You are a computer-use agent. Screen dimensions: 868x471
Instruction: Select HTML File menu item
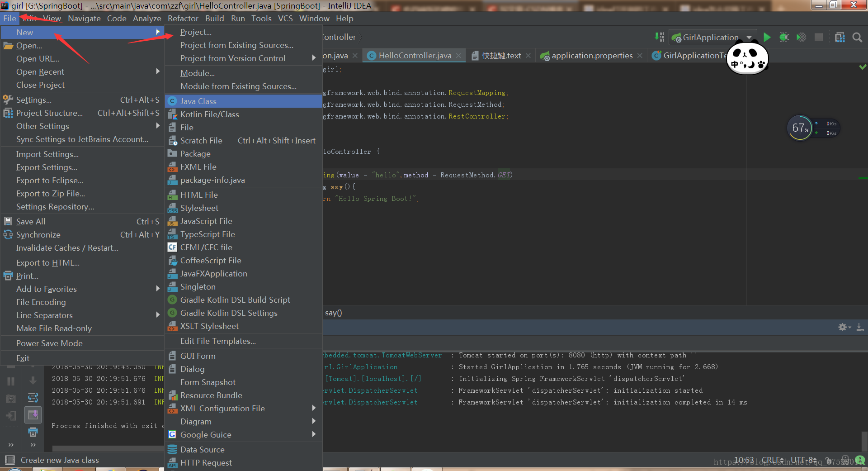pyautogui.click(x=243, y=195)
